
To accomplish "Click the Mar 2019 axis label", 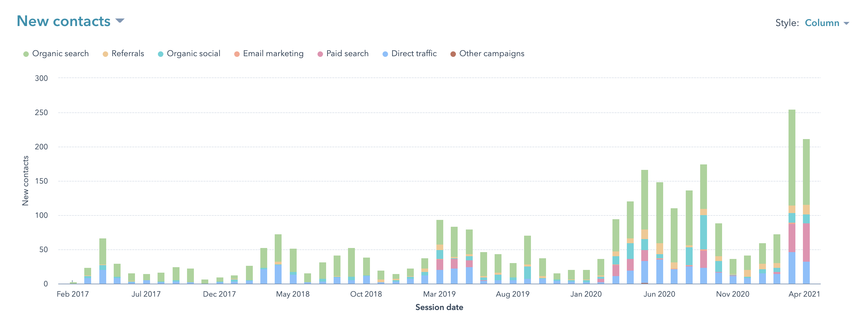I will click(x=439, y=294).
